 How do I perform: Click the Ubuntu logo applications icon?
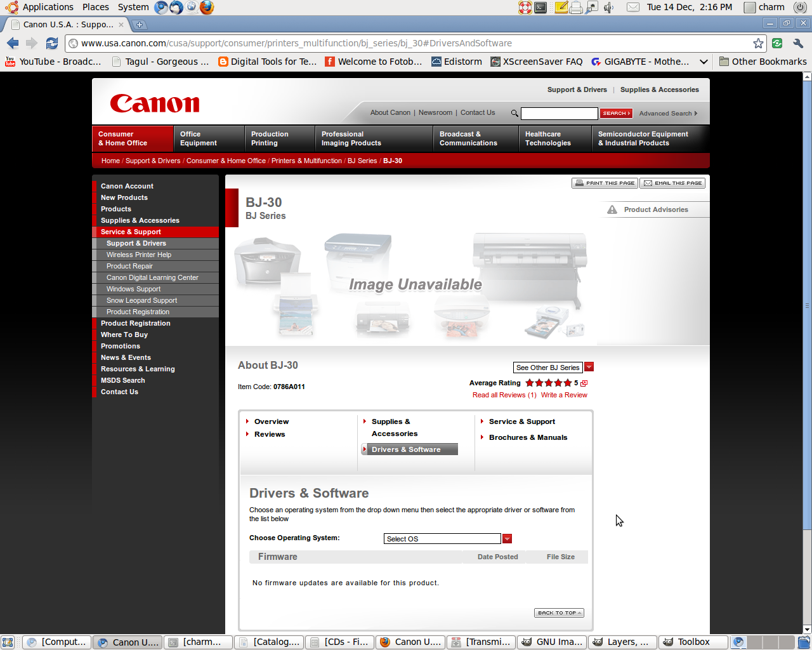coord(11,7)
